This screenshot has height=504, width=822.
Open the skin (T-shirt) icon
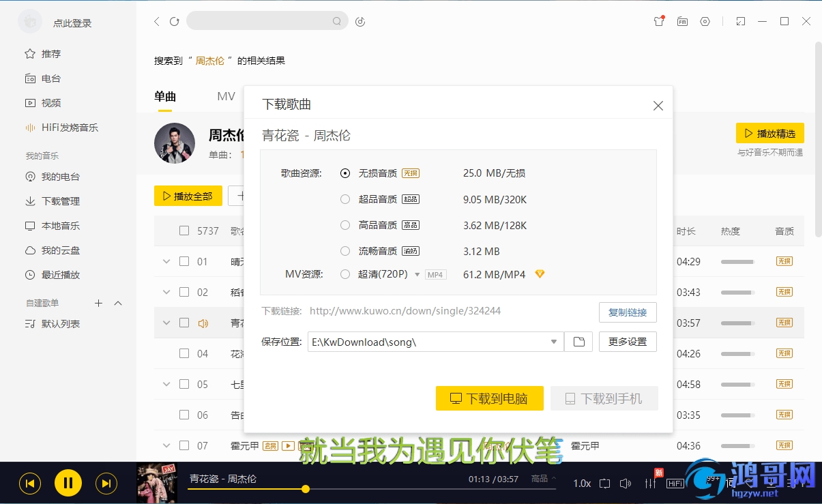658,21
